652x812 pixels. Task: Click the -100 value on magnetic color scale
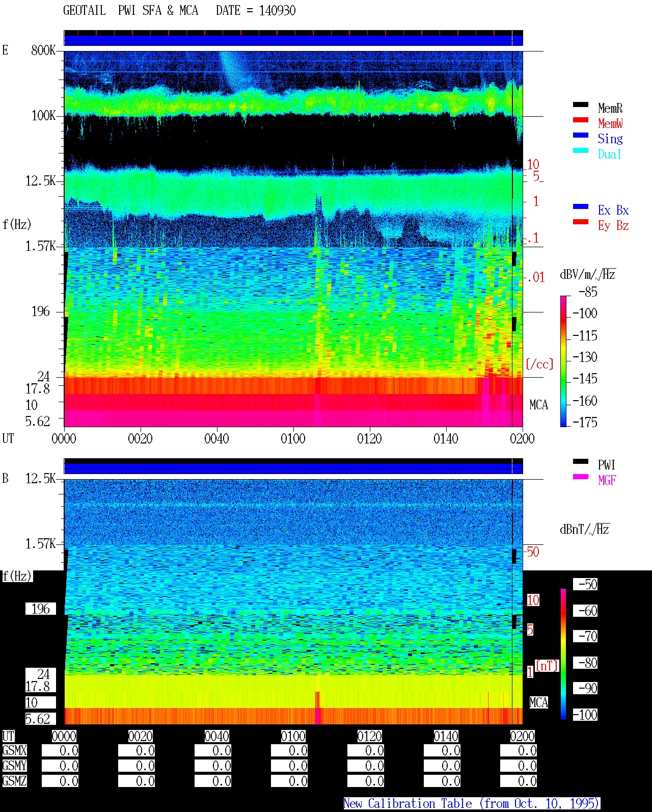[585, 715]
